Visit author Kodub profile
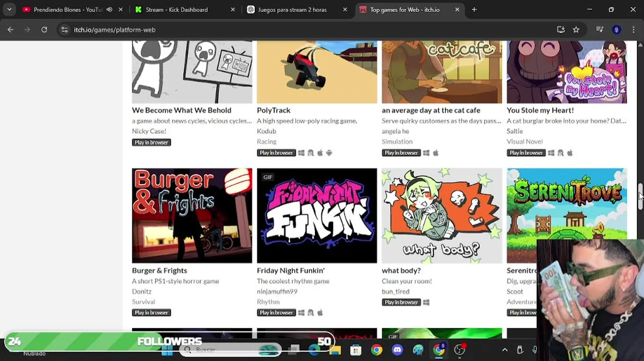This screenshot has width=644, height=361. coord(266,131)
